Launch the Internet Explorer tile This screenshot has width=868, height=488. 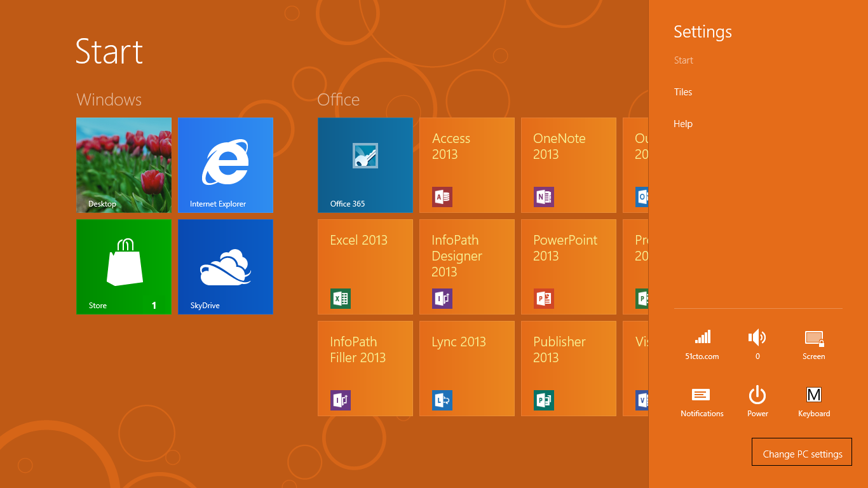[226, 165]
